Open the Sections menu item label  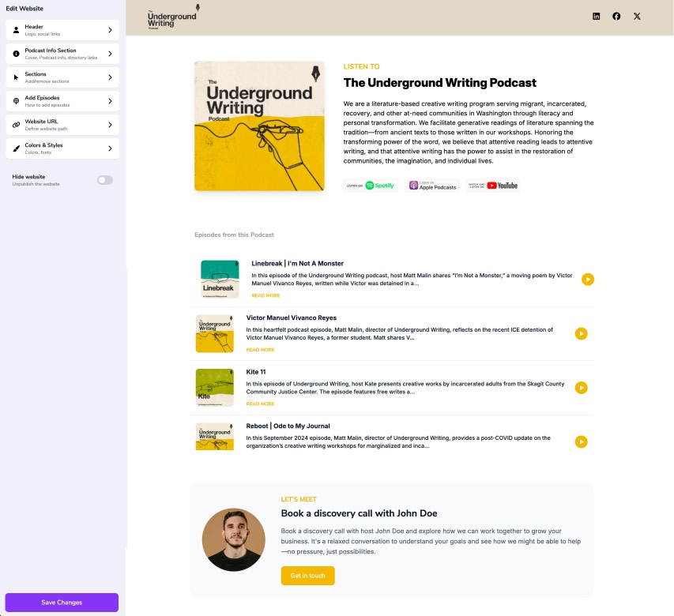(36, 74)
